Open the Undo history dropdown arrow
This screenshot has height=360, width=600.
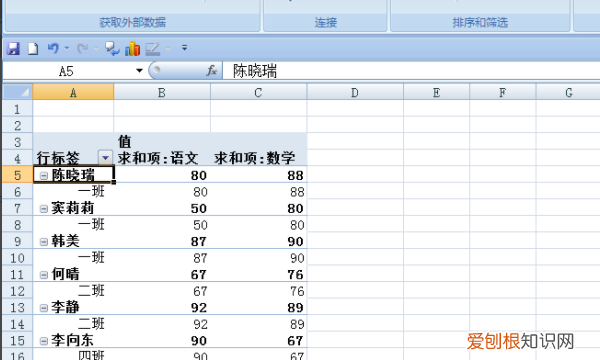click(x=67, y=48)
